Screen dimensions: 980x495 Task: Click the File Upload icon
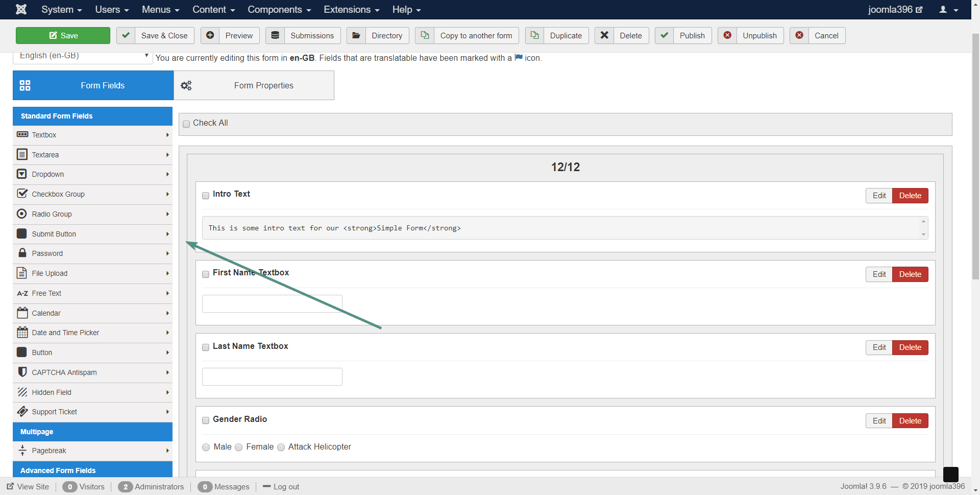[x=22, y=273]
